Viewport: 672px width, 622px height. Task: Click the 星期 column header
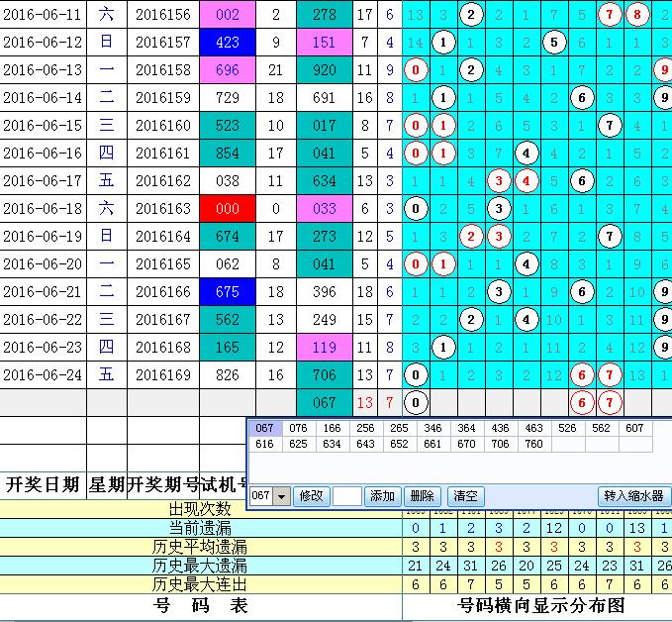[x=106, y=484]
